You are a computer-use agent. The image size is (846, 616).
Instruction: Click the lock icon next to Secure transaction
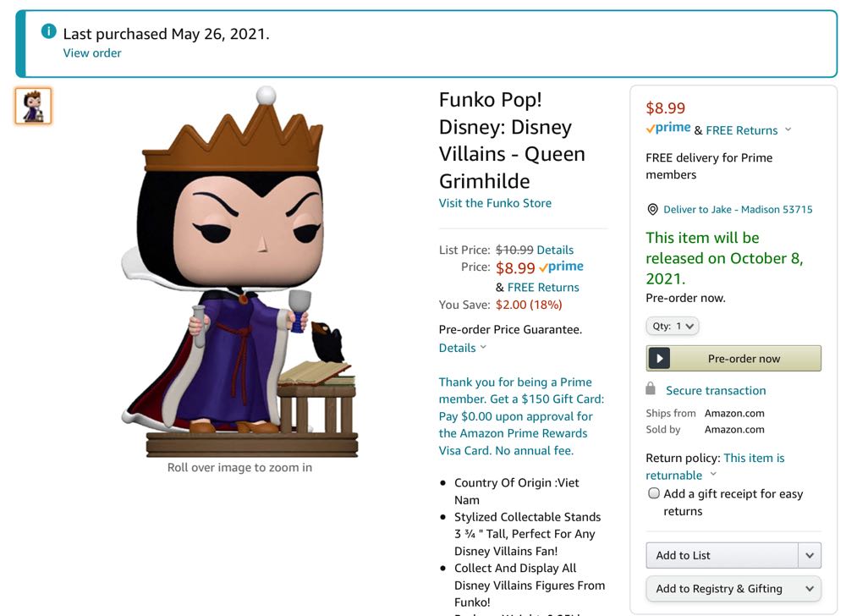(651, 390)
